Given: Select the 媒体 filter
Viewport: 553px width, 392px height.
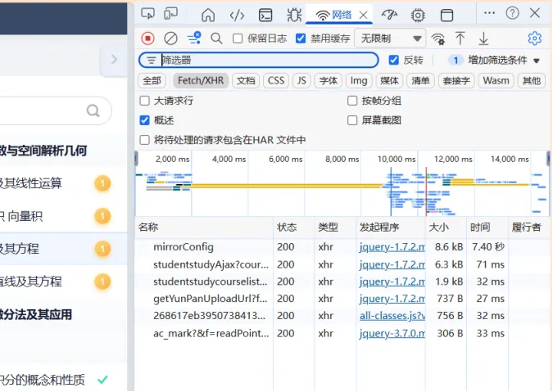Looking at the screenshot, I should (x=389, y=81).
